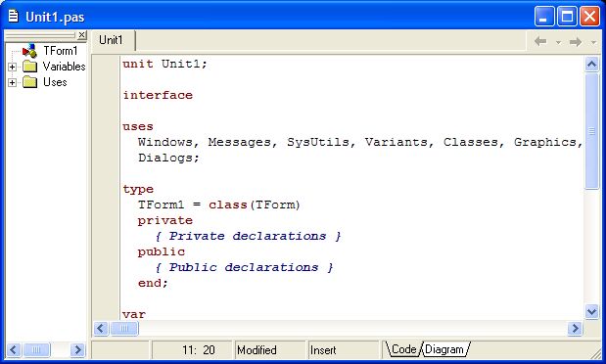606x364 pixels.
Task: Click the 'uses' keyword in code
Action: [138, 127]
